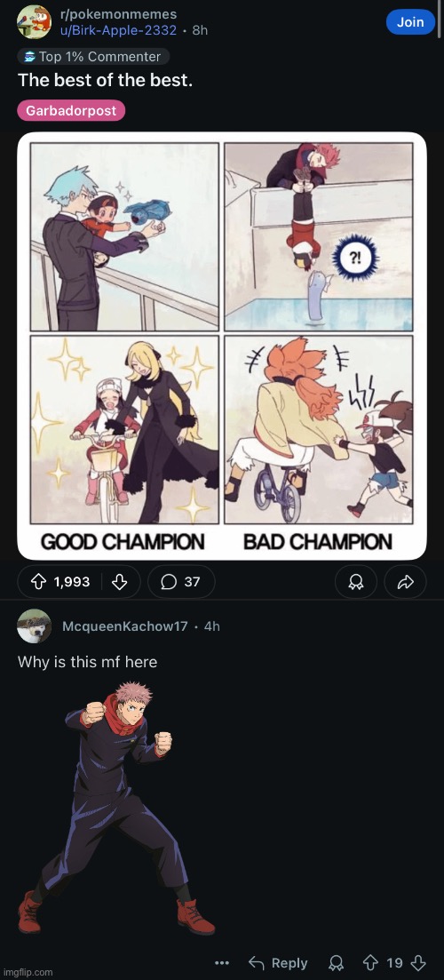Image resolution: width=444 pixels, height=980 pixels.
Task: Downvote McqueenKachow17's comment
Action: pos(419,962)
